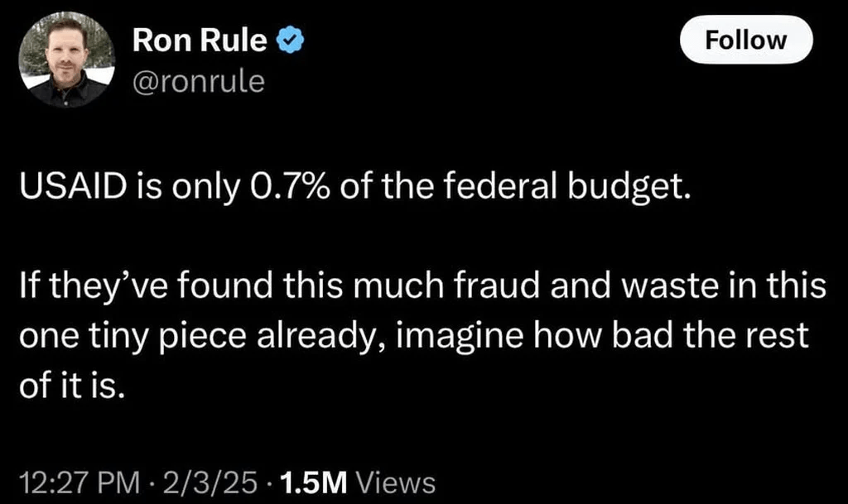
Task: Click the Follow button
Action: click(x=745, y=40)
